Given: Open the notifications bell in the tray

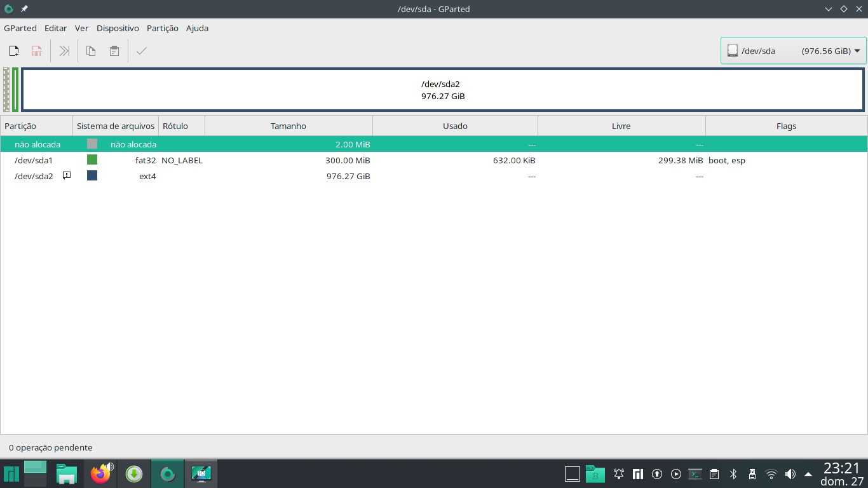Looking at the screenshot, I should [x=618, y=474].
